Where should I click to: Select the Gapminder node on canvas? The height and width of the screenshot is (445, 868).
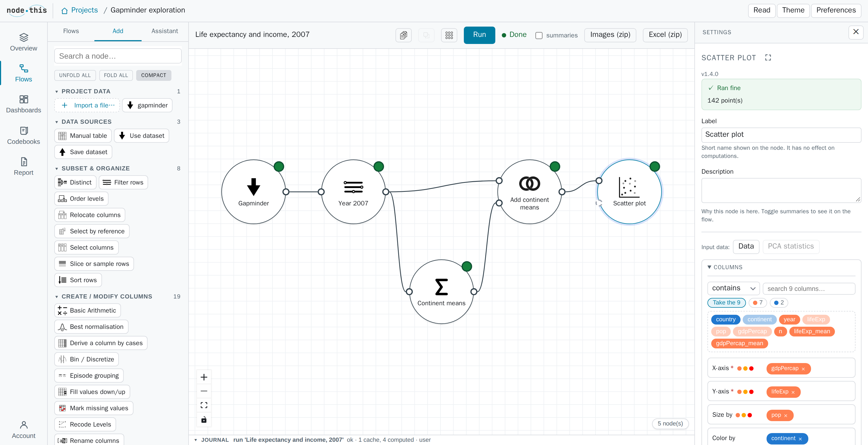pyautogui.click(x=253, y=192)
